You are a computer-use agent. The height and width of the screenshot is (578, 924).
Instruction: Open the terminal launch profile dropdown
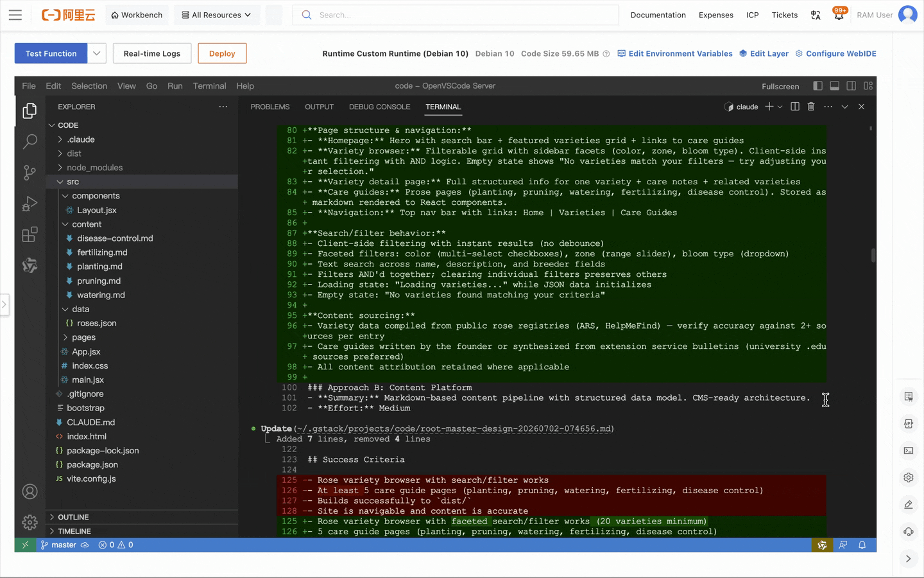coord(780,107)
